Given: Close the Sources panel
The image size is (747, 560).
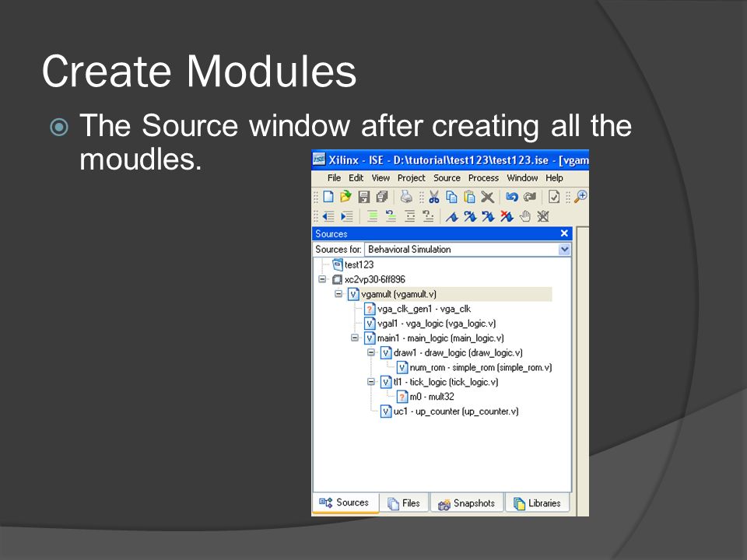Looking at the screenshot, I should (565, 233).
